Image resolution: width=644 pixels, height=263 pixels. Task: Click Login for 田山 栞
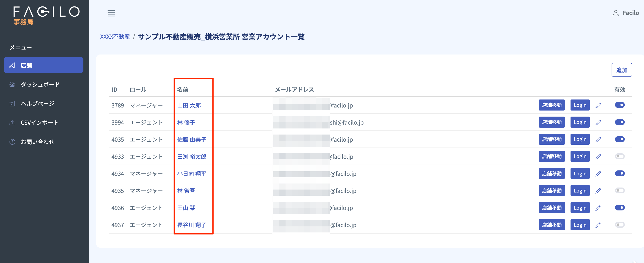coord(580,208)
